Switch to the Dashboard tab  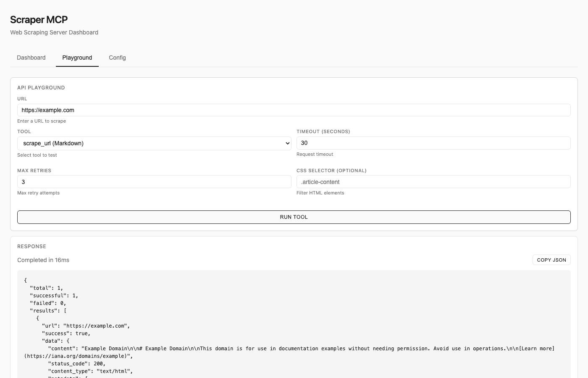click(31, 58)
